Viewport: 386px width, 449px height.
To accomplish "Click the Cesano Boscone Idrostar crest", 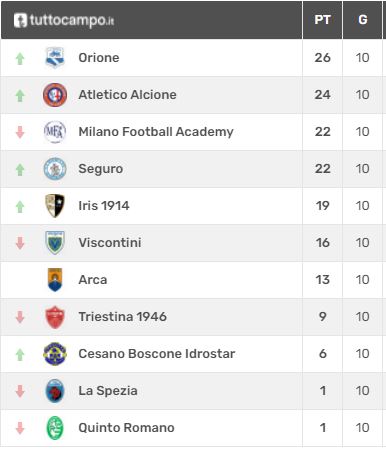I will pyautogui.click(x=55, y=354).
